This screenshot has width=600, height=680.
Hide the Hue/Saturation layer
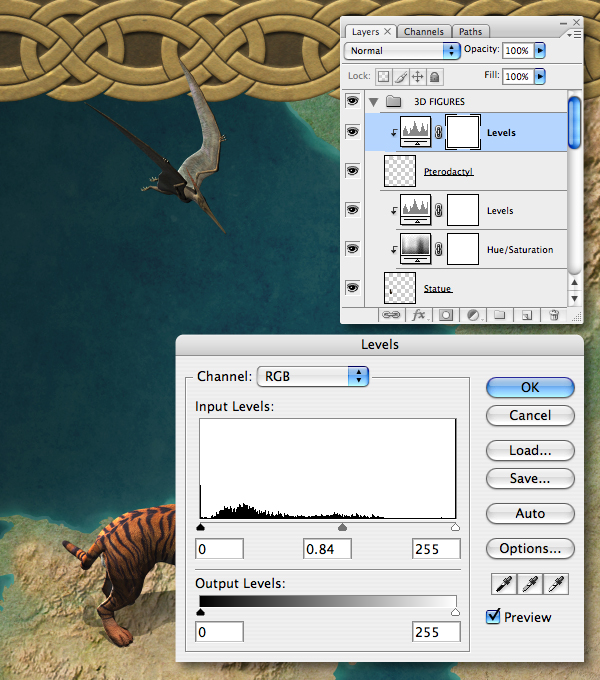(352, 248)
